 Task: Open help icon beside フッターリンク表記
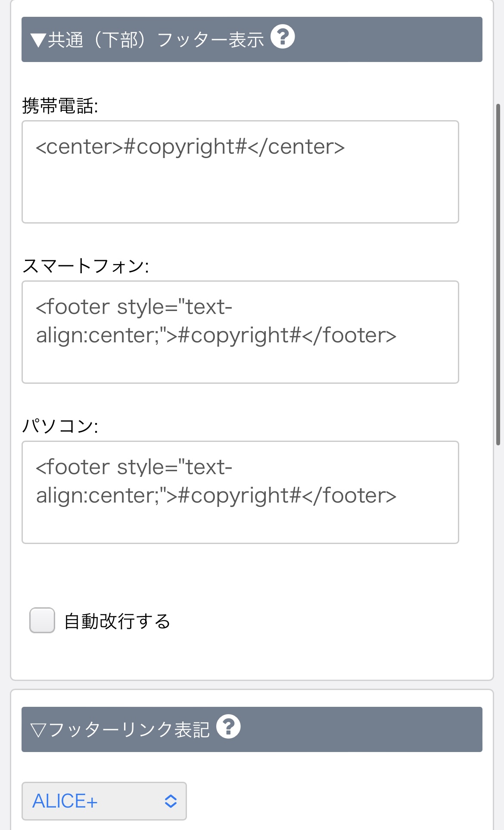(x=228, y=727)
